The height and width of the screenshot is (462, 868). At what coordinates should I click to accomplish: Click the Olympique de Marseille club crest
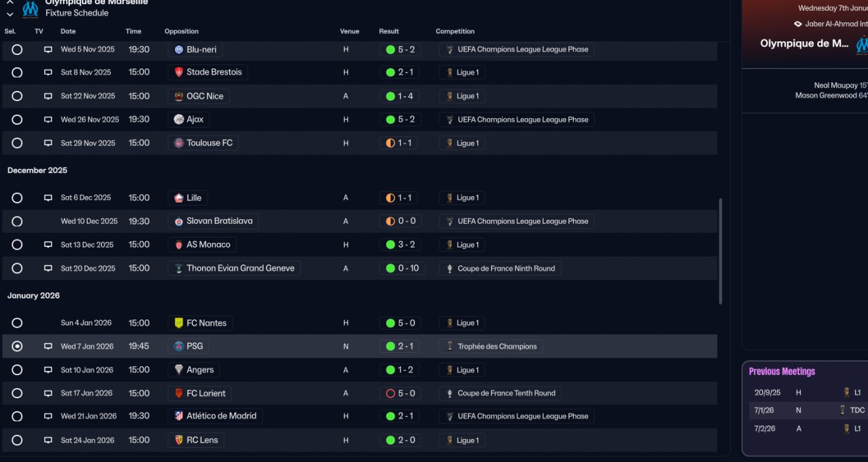(31, 9)
